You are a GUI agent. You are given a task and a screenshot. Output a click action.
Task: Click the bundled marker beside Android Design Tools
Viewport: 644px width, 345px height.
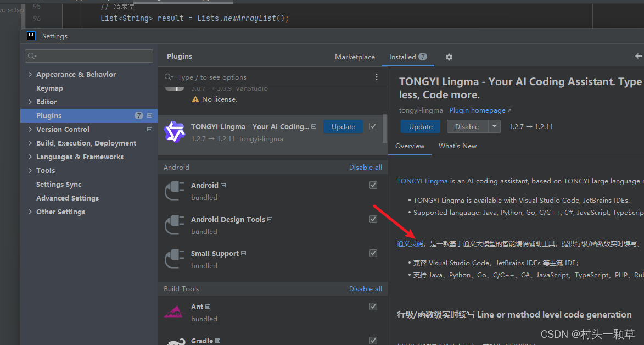[270, 220]
